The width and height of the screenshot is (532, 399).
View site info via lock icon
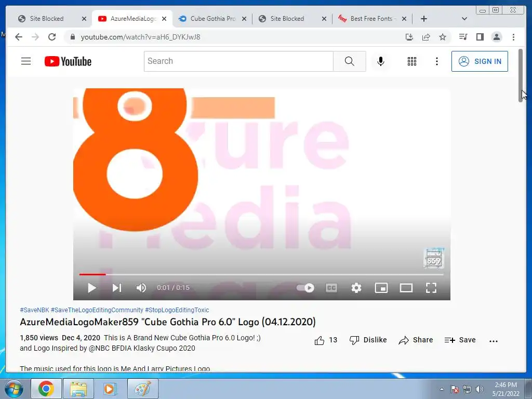[x=72, y=37]
